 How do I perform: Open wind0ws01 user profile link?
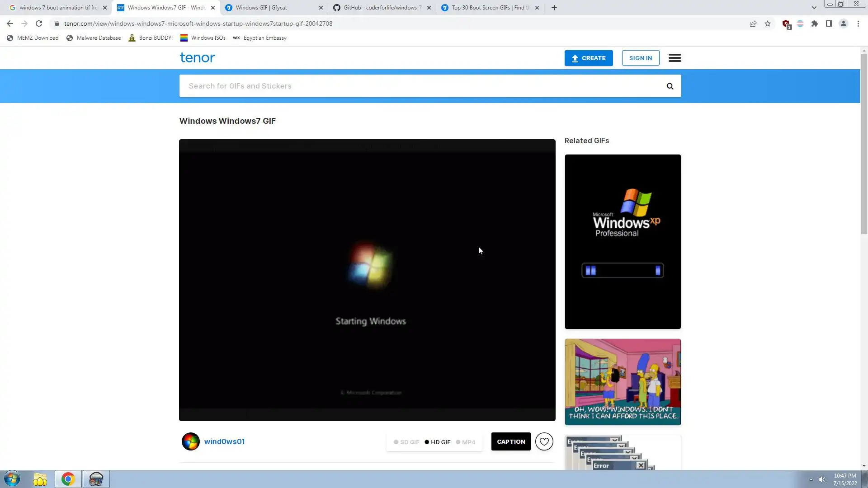point(224,441)
